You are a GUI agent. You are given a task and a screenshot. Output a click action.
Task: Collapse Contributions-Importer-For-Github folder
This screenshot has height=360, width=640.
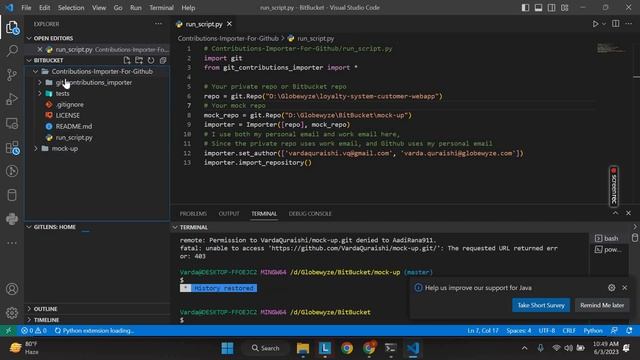[x=36, y=71]
